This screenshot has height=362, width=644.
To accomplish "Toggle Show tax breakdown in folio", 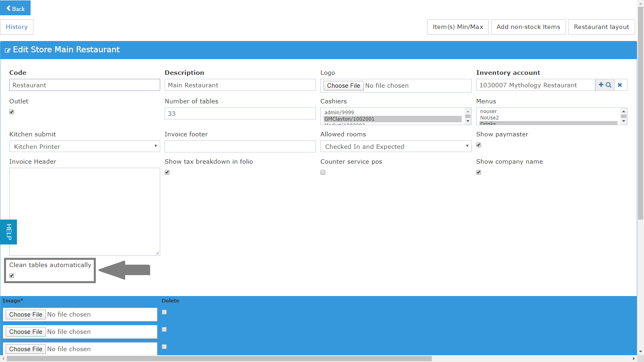I will (x=167, y=172).
